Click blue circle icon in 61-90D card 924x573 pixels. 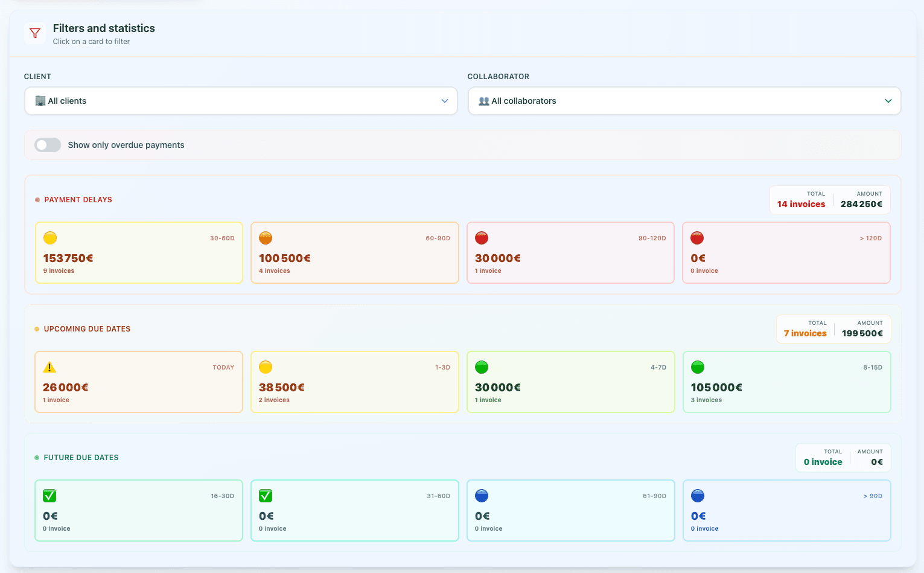(482, 496)
